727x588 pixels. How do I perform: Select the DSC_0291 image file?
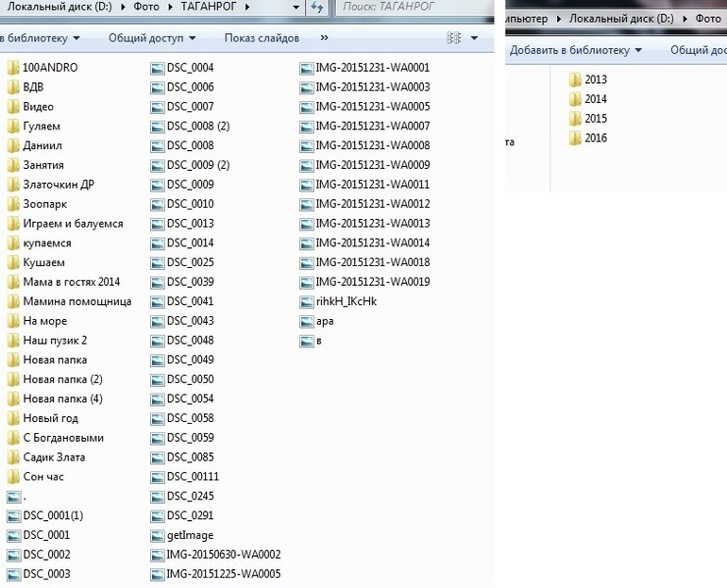tap(189, 515)
